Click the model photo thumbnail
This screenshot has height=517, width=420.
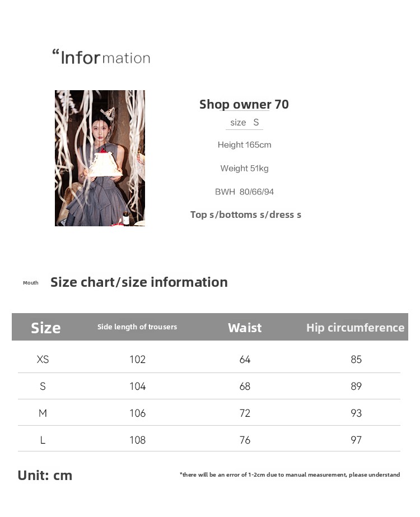(x=100, y=158)
